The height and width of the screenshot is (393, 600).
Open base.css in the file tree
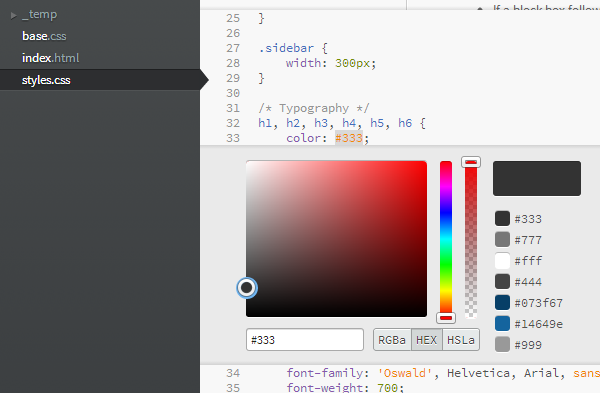tap(44, 36)
